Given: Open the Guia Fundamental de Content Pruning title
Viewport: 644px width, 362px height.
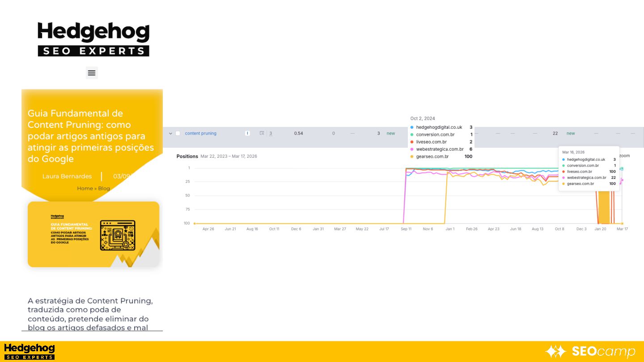Looking at the screenshot, I should coord(91,136).
